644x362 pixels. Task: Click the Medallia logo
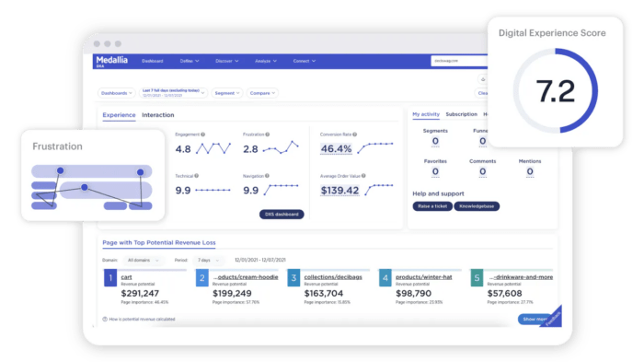[111, 61]
